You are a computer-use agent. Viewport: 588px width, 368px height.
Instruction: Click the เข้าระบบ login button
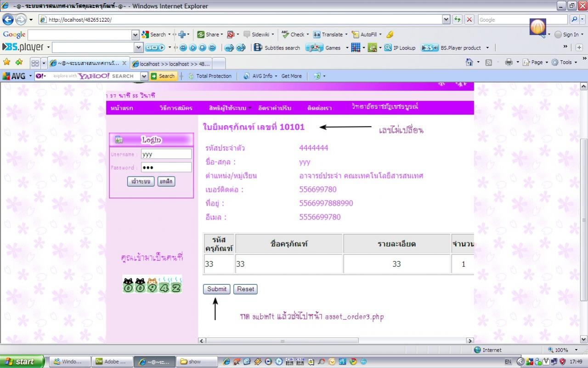click(x=141, y=181)
